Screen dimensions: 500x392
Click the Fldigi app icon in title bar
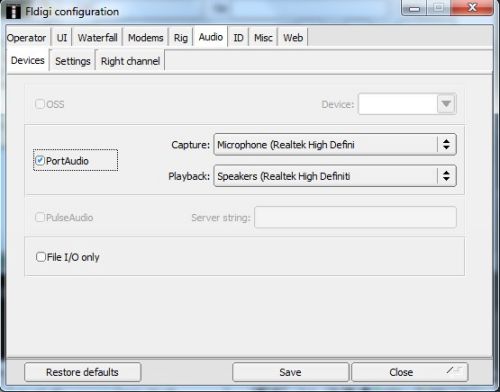(x=13, y=12)
